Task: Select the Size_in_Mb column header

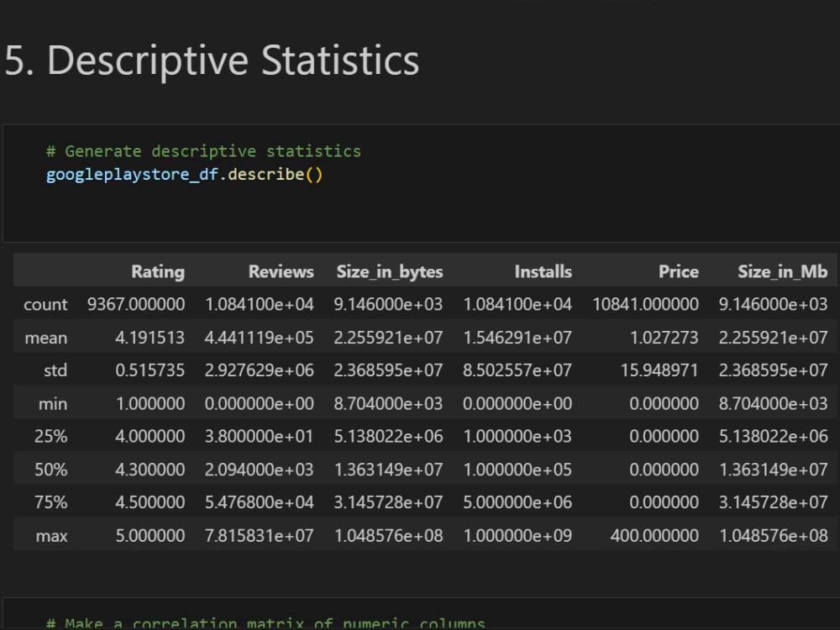Action: coord(783,272)
